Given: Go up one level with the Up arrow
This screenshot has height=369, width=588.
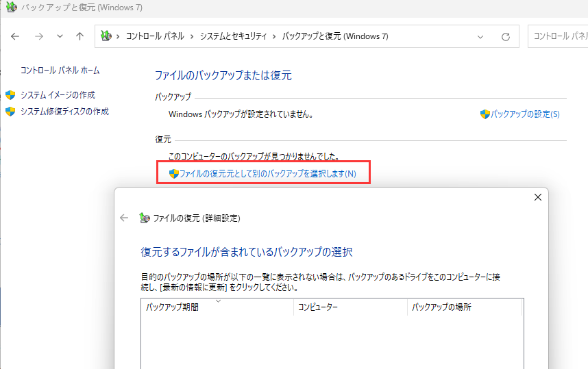Looking at the screenshot, I should [79, 36].
